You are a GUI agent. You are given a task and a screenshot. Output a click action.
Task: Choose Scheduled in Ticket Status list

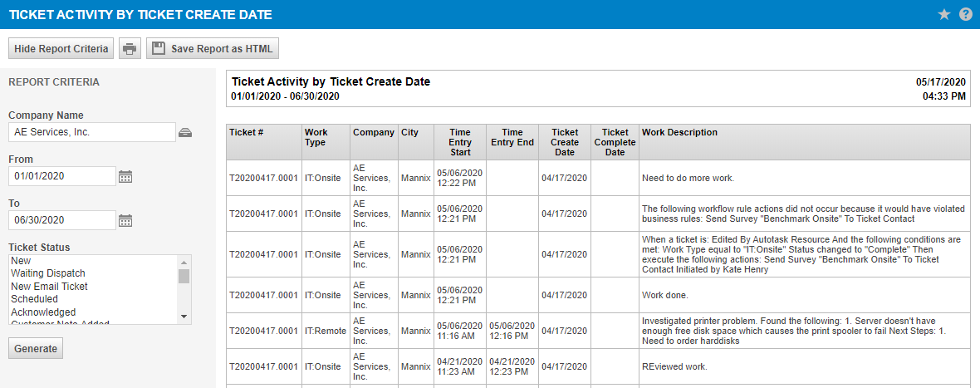point(34,299)
